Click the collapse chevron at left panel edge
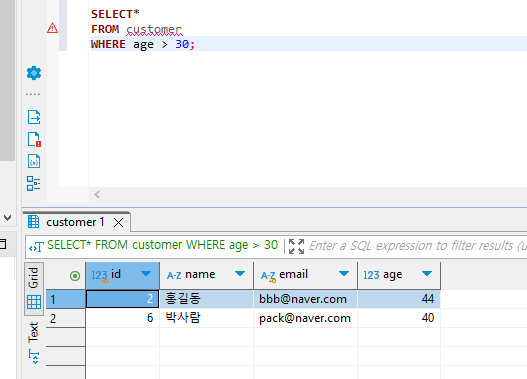 (x=7, y=218)
